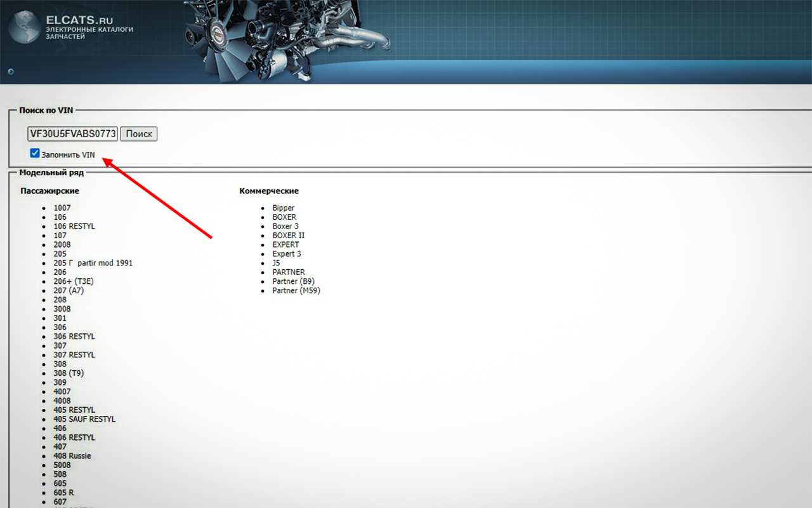The image size is (812, 508).
Task: Select the 207 (A7) model link
Action: coord(69,290)
